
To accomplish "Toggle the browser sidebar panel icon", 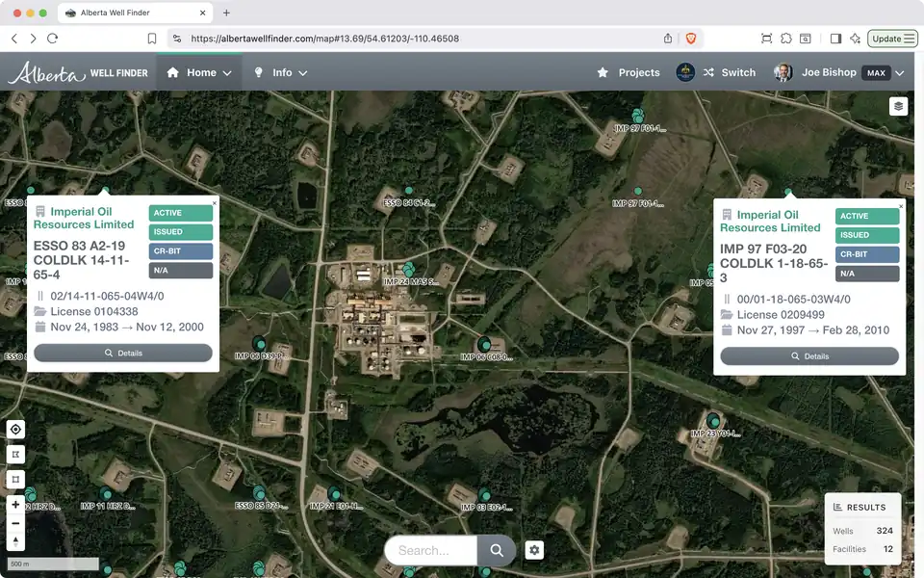I will click(835, 39).
